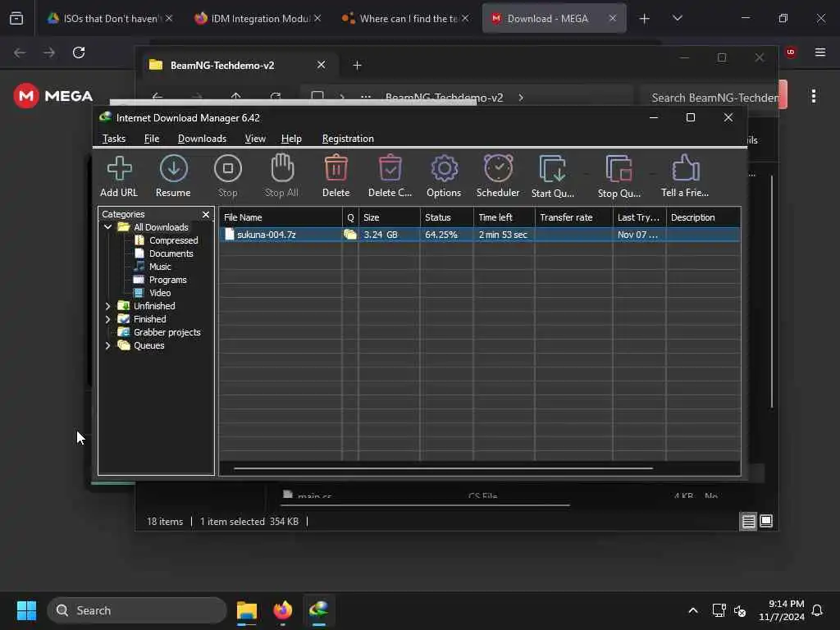Click the Transfer rate column header
The width and height of the screenshot is (840, 630).
pos(573,217)
